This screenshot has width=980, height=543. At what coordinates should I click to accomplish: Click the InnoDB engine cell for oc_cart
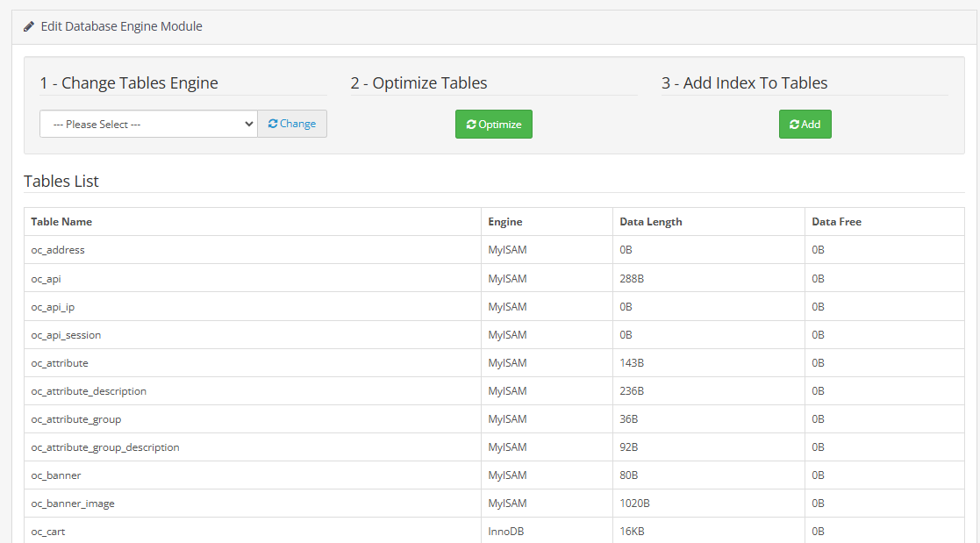point(507,531)
